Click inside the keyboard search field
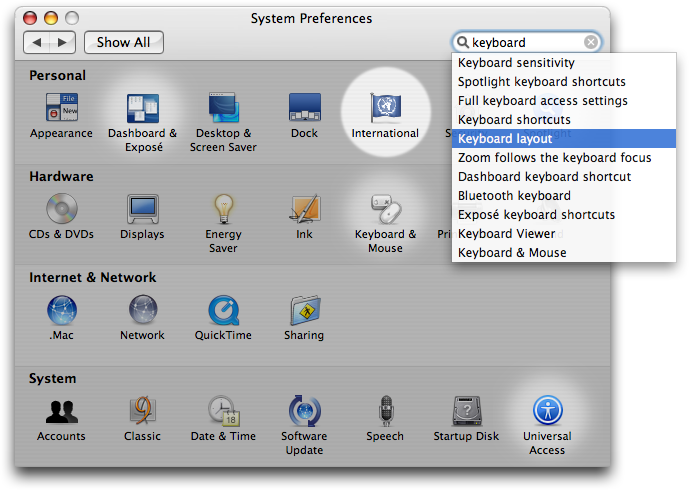This screenshot has height=490, width=689. (525, 42)
